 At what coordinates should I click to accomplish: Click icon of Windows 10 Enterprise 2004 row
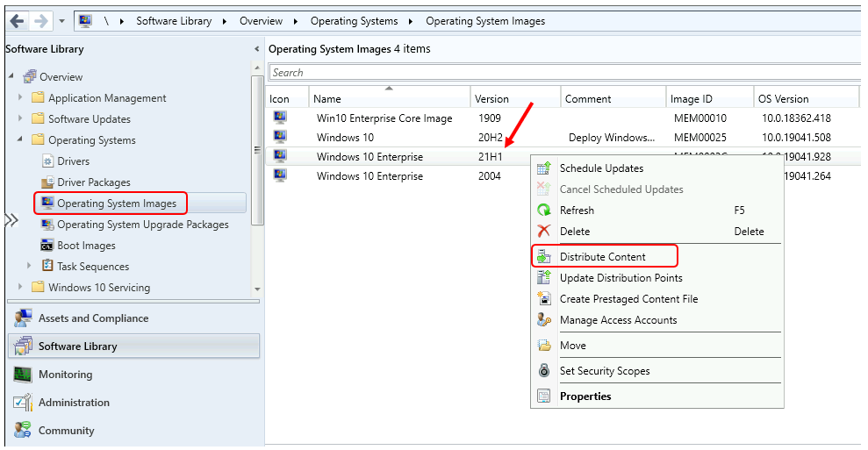(x=280, y=175)
